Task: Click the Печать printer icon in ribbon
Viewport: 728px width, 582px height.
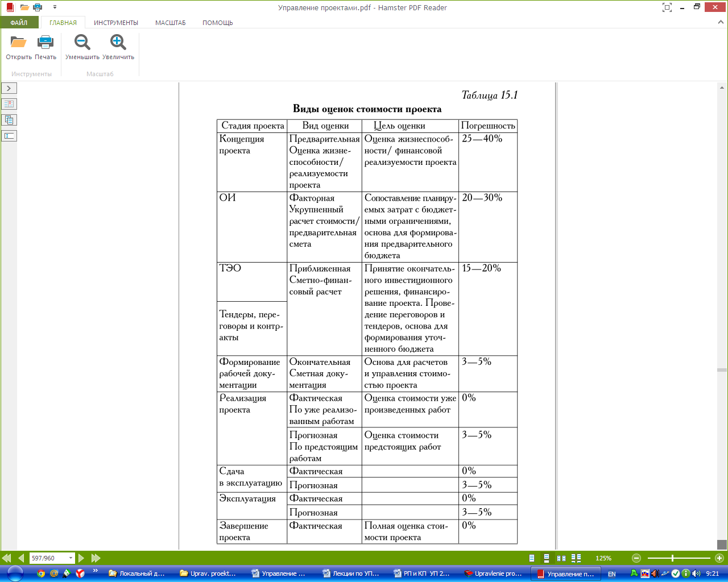Action: 45,42
